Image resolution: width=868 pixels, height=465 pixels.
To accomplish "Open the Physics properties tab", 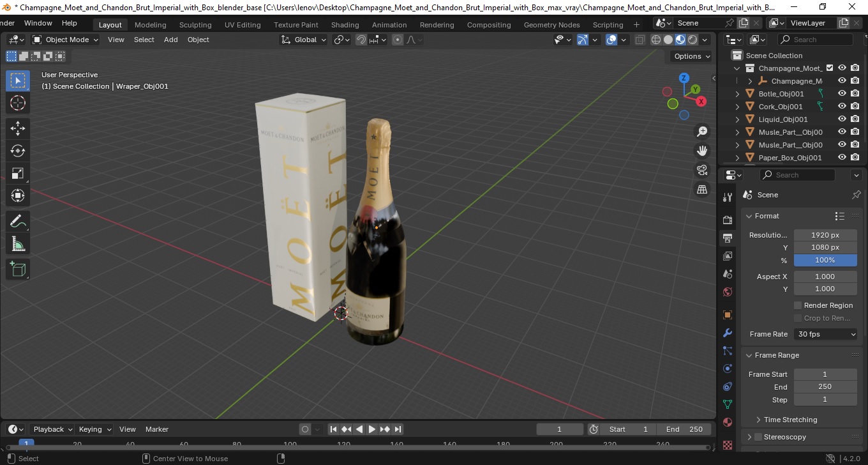I will (728, 369).
